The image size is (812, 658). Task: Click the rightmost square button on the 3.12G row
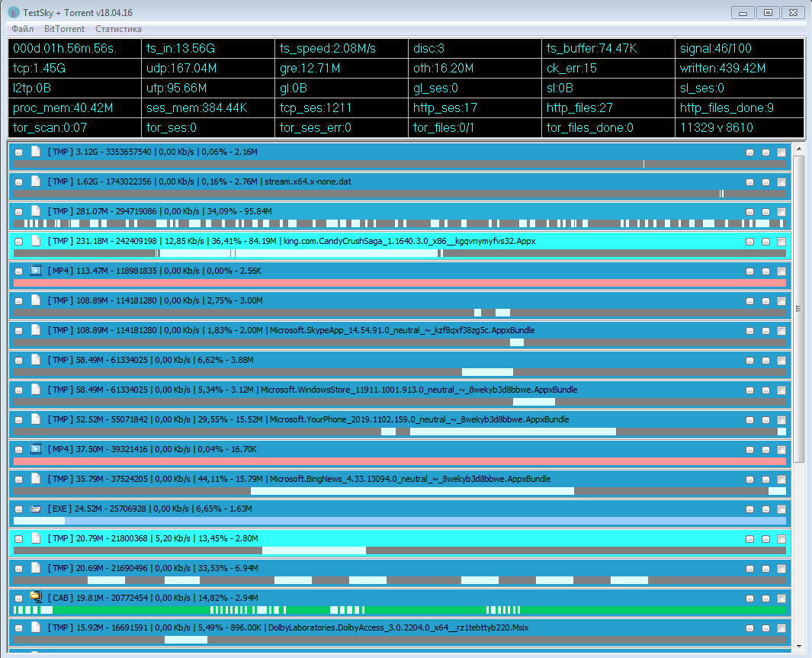tap(781, 152)
